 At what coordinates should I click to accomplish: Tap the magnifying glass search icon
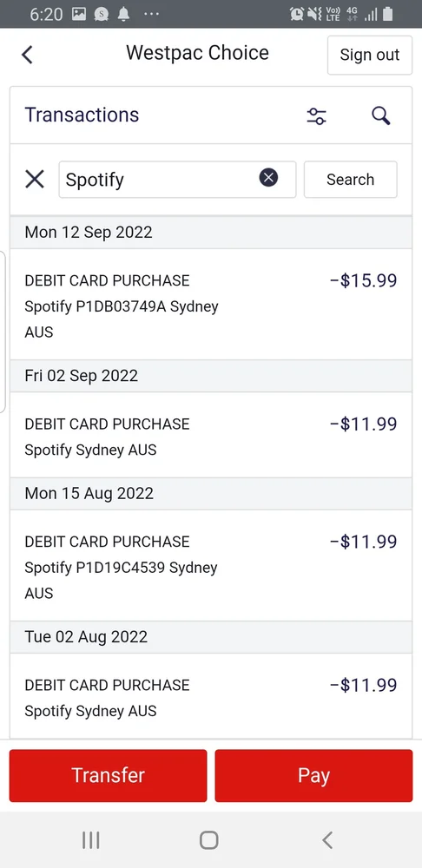[380, 115]
